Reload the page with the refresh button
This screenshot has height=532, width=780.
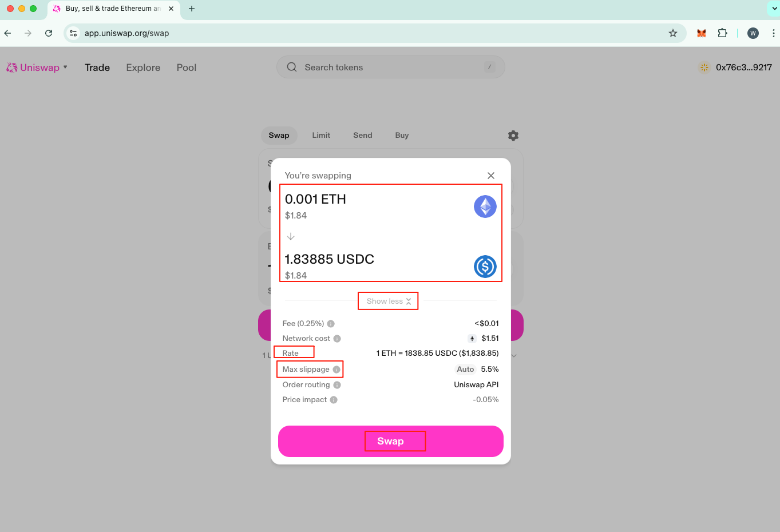[49, 33]
